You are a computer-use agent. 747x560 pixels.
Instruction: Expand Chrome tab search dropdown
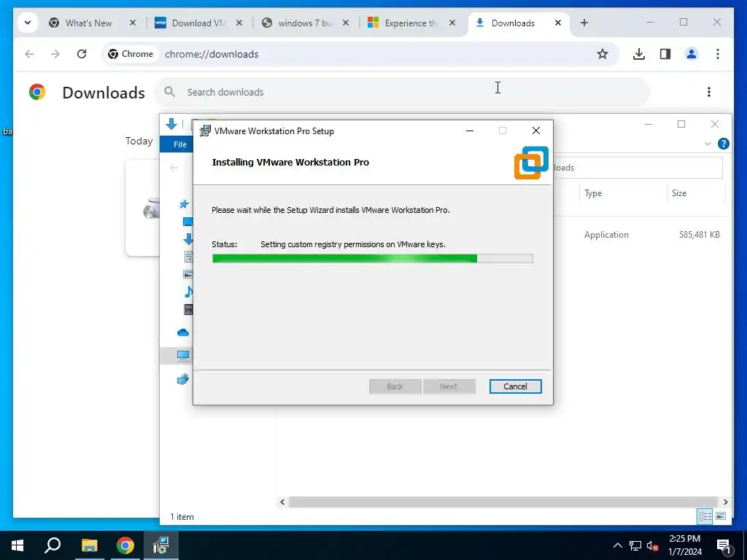[28, 23]
